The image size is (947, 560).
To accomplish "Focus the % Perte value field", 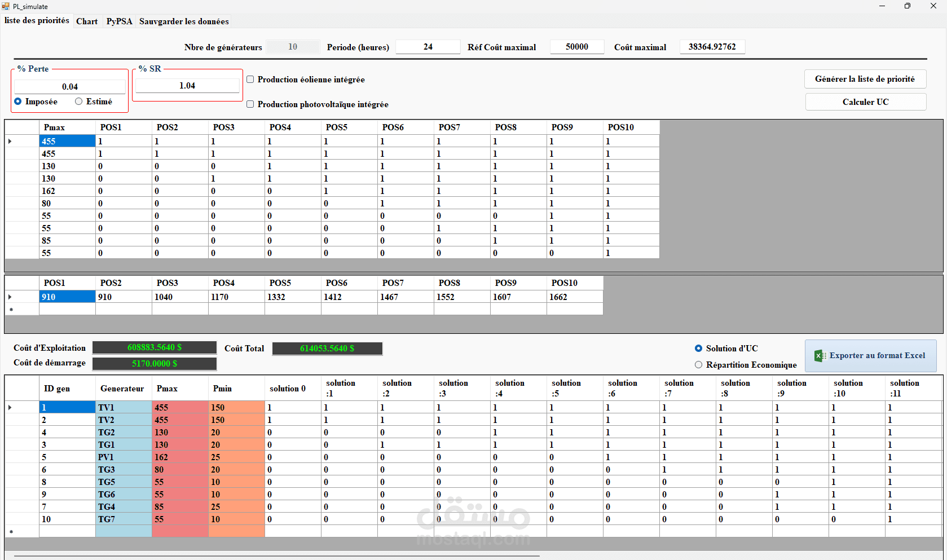I will pos(70,86).
